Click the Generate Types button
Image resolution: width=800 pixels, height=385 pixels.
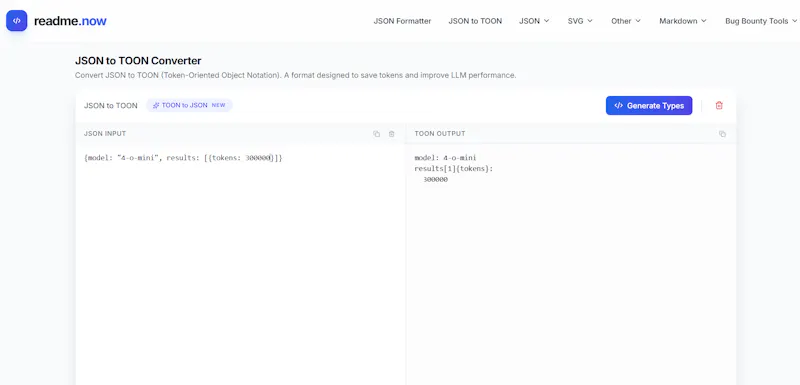(649, 106)
